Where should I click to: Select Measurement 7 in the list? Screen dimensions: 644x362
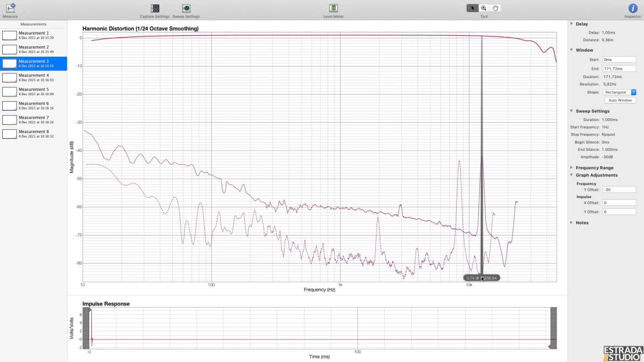(34, 120)
